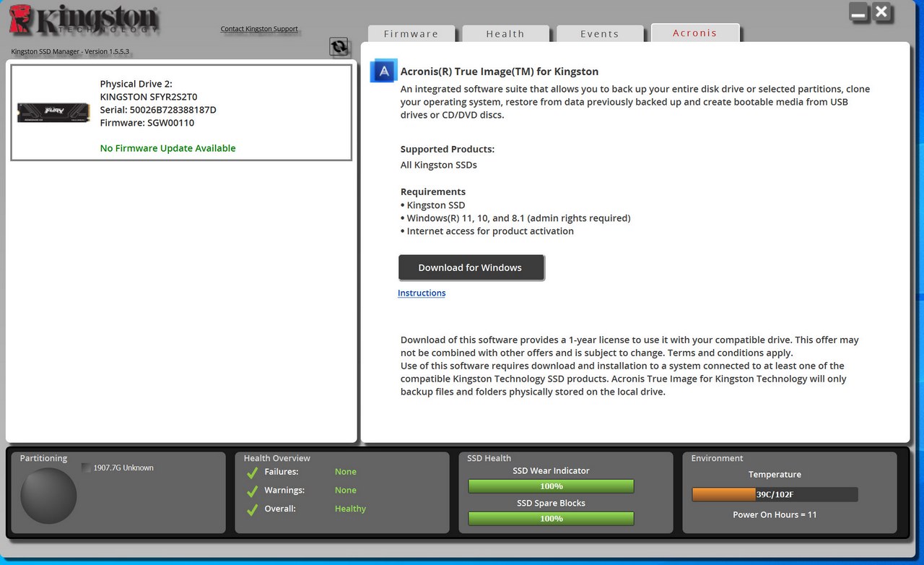Click the Health Overview panel title
The height and width of the screenshot is (565, 924).
[x=277, y=458]
